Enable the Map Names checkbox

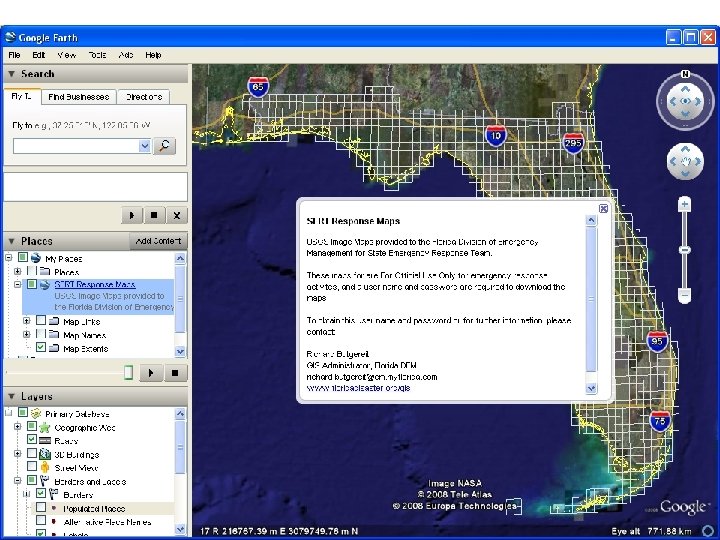tap(41, 334)
